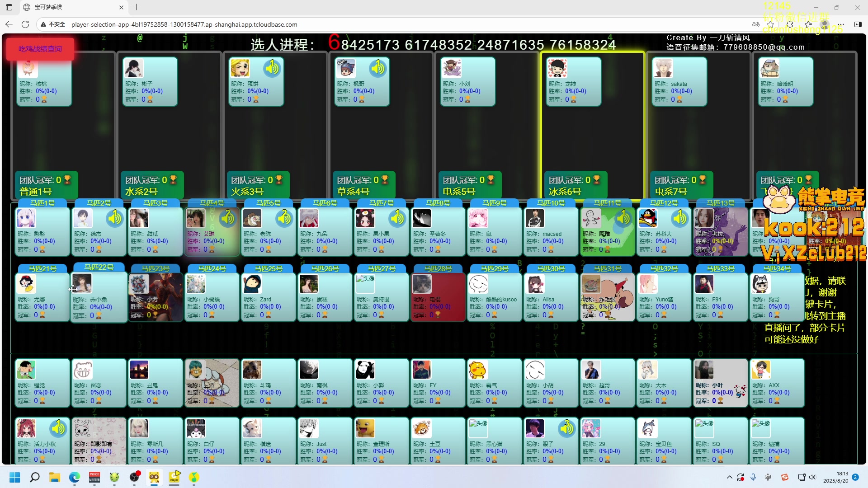Click 憨憨 player avatar

click(26, 219)
